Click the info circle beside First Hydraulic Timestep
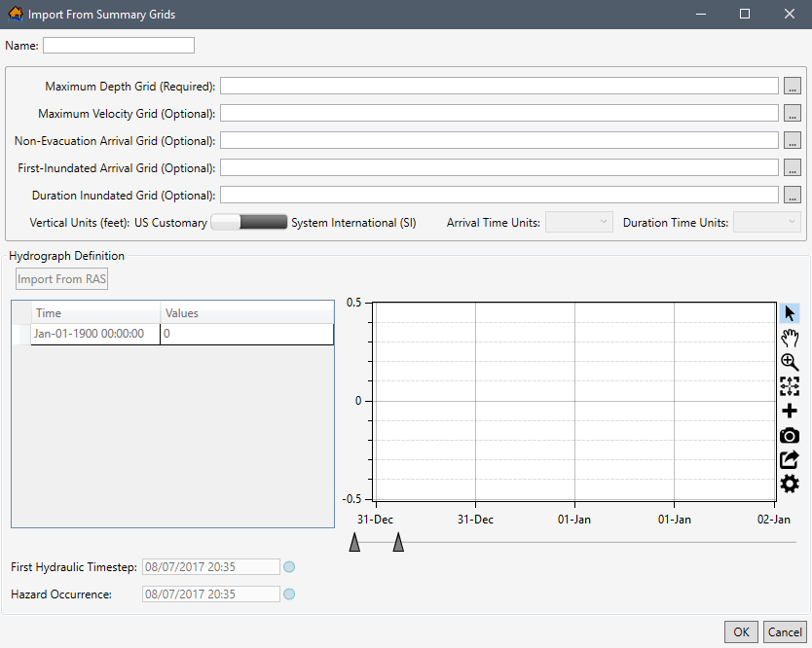This screenshot has height=648, width=812. pyautogui.click(x=289, y=566)
